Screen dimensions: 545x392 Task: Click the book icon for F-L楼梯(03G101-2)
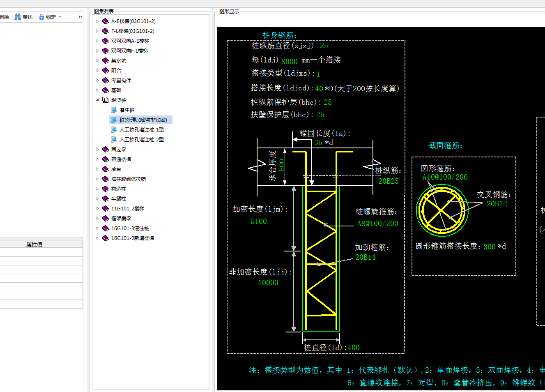point(106,31)
